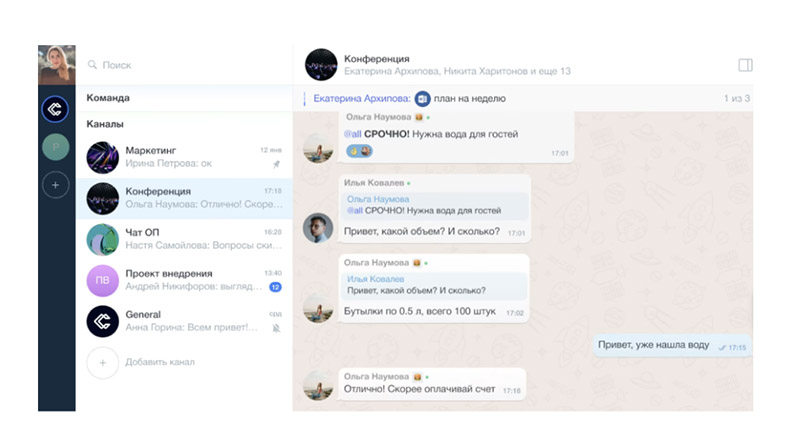Open pinned message counter 1 из 3
The image size is (800, 437).
[x=737, y=98]
